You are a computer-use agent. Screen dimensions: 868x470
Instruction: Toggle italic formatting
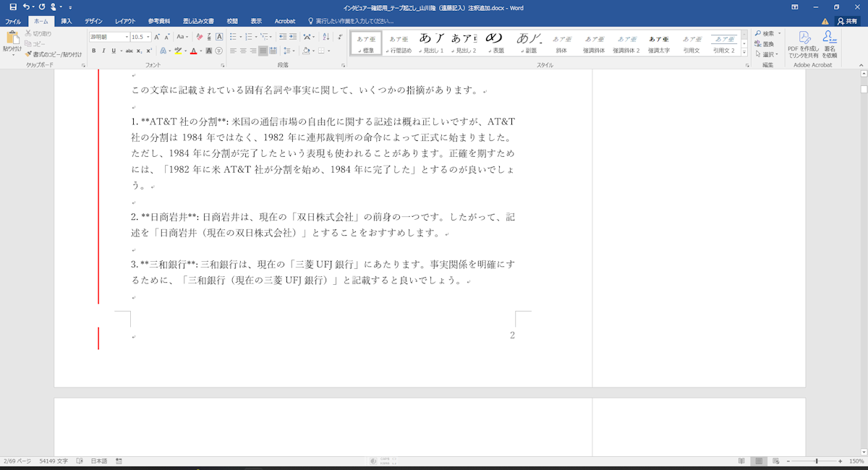pyautogui.click(x=103, y=51)
